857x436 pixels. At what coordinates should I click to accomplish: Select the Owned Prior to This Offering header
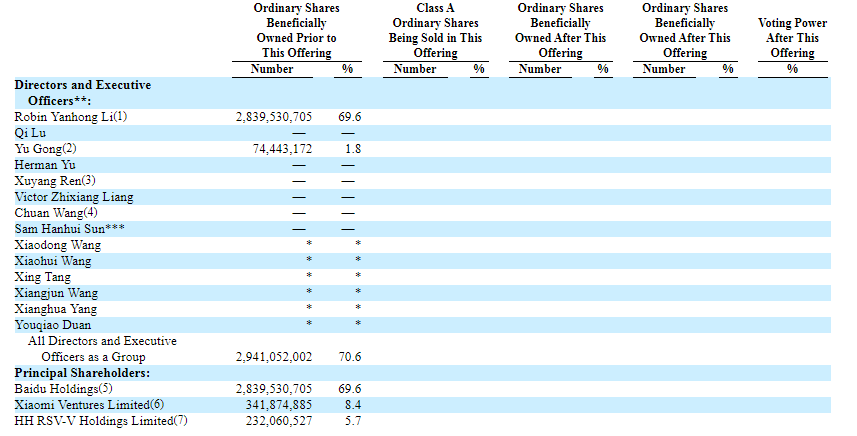pyautogui.click(x=297, y=31)
